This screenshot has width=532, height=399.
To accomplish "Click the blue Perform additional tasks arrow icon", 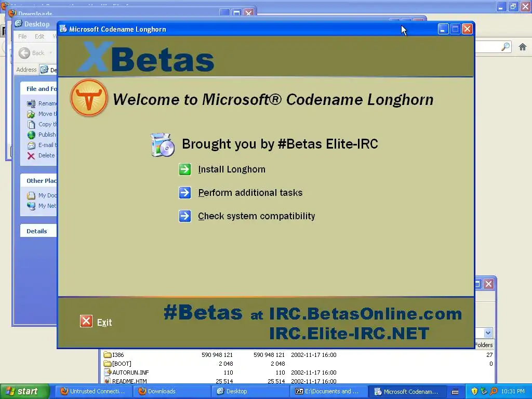I will [x=185, y=193].
